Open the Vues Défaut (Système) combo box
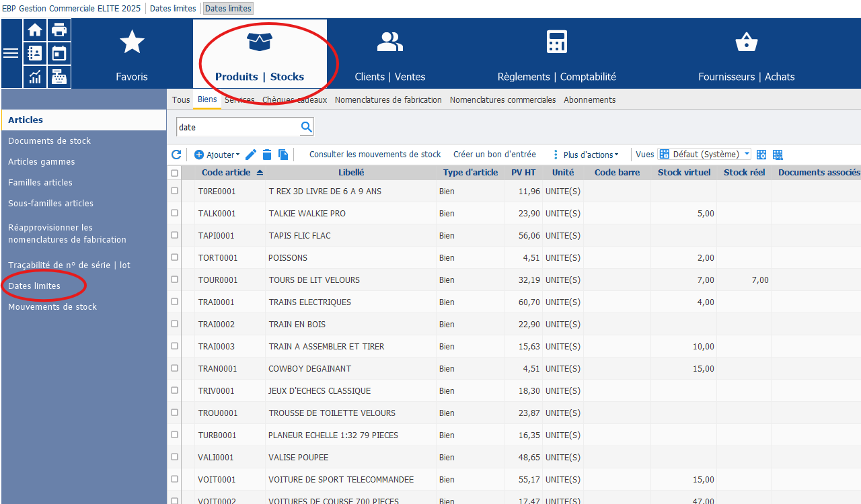The height and width of the screenshot is (504, 861). [704, 155]
